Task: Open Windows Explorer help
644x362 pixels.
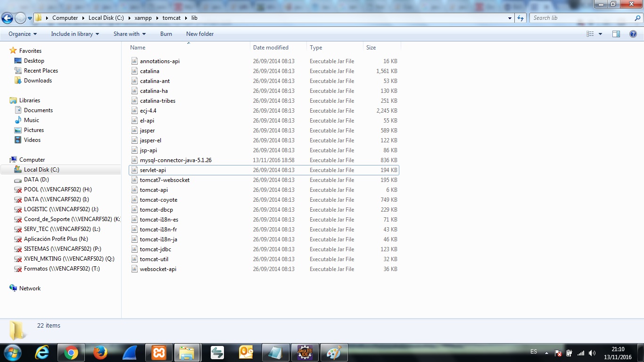Action: (633, 34)
